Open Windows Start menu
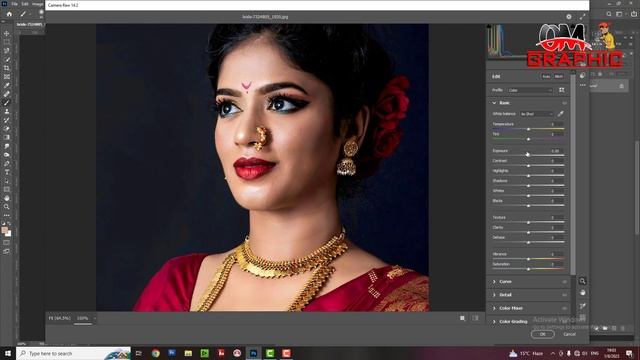Viewport: 640px width, 360px height. 8,353
